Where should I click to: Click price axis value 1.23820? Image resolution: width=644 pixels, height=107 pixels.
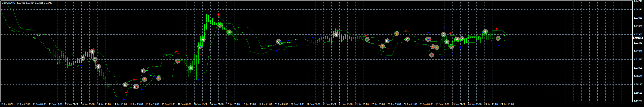(x=637, y=18)
